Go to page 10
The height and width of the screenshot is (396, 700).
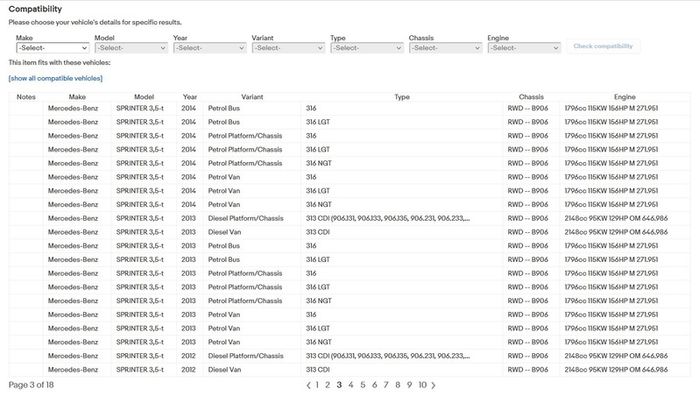point(422,385)
